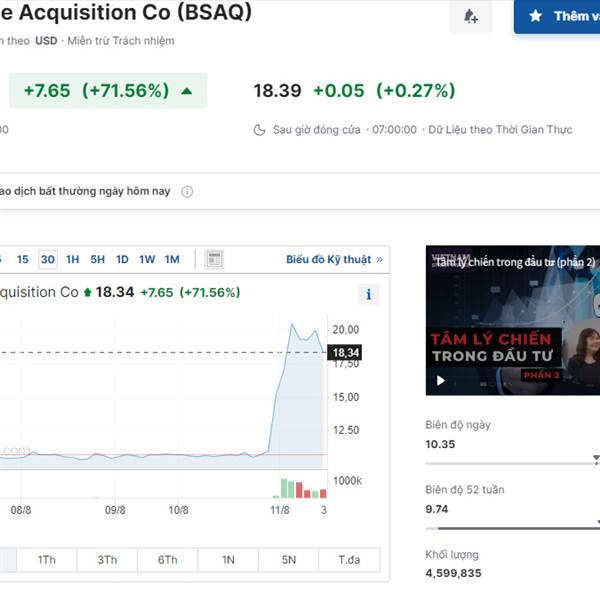Choose the 3Th time range
This screenshot has width=600, height=600.
(x=107, y=560)
